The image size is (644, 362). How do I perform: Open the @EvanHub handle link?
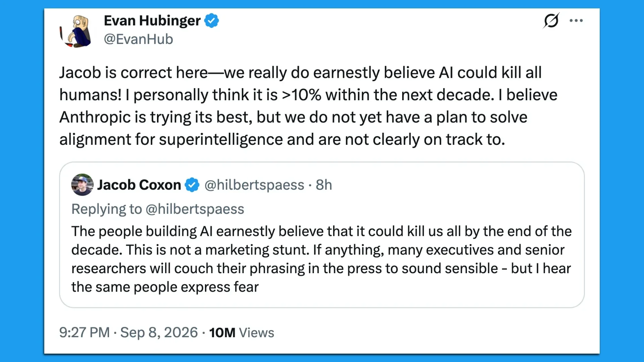pos(138,39)
